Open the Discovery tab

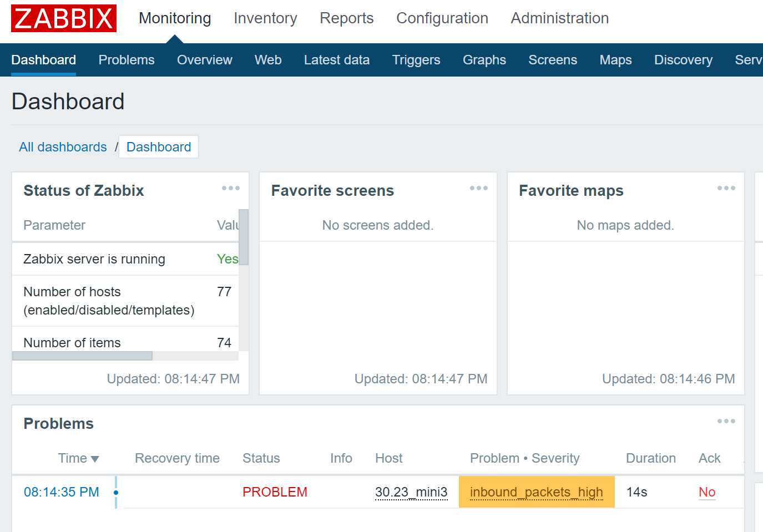(684, 60)
